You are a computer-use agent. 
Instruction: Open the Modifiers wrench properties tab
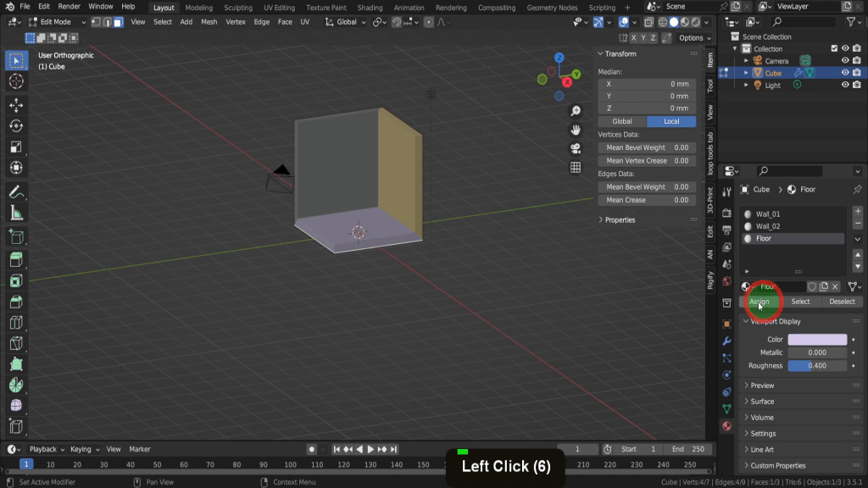pos(726,341)
